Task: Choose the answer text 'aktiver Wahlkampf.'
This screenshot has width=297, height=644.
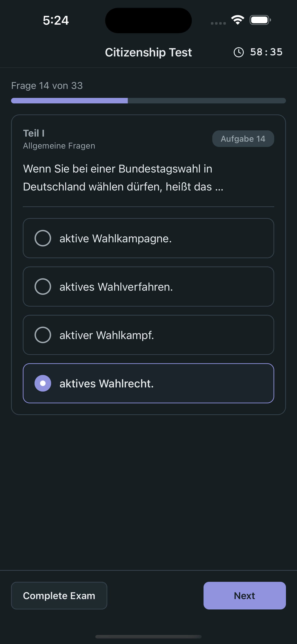Action: click(x=107, y=335)
